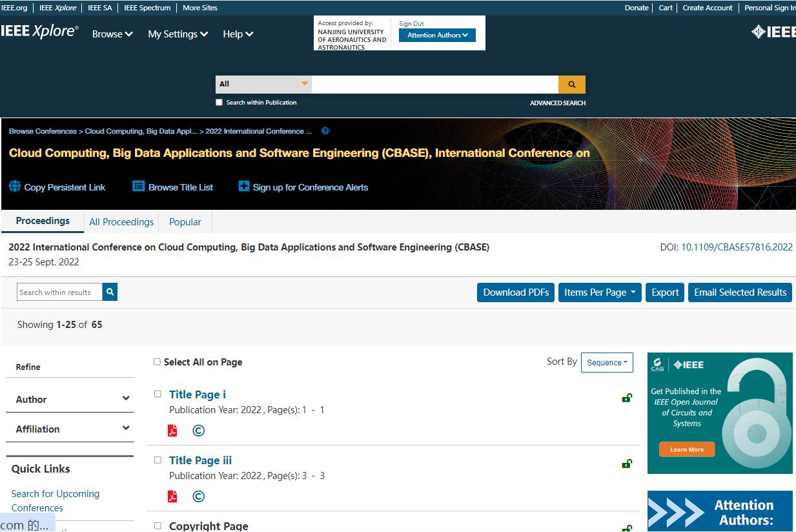Click the Conference Alerts plus icon
Image resolution: width=796 pixels, height=532 pixels.
[x=244, y=187]
